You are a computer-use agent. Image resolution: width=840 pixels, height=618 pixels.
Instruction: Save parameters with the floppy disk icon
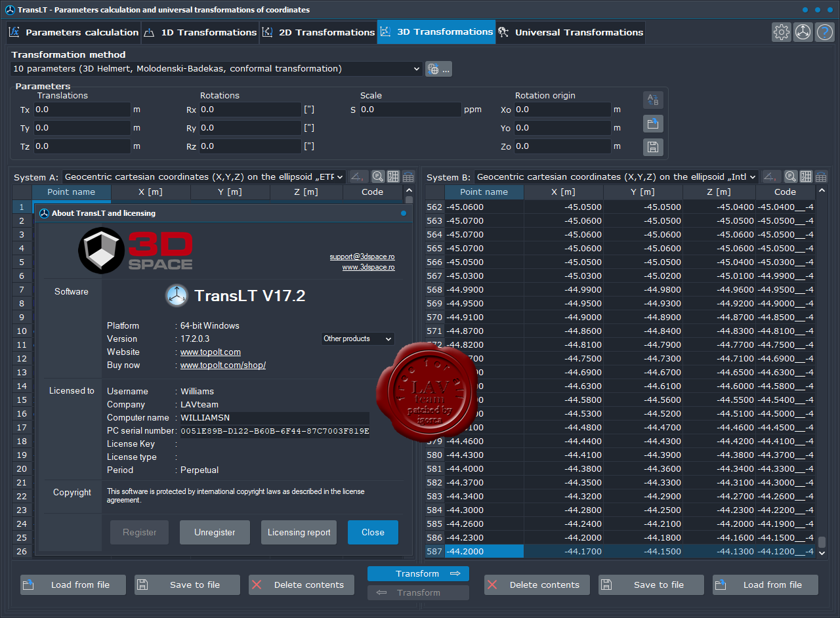(x=653, y=147)
